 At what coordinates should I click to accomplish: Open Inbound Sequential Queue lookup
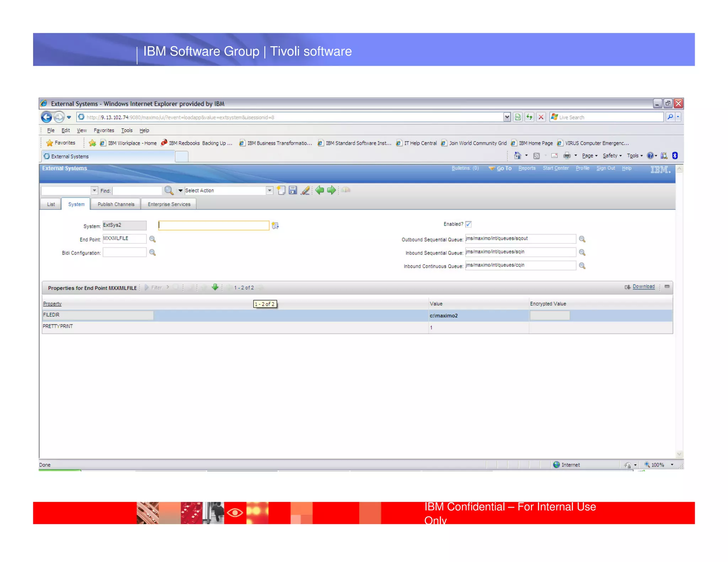click(582, 252)
